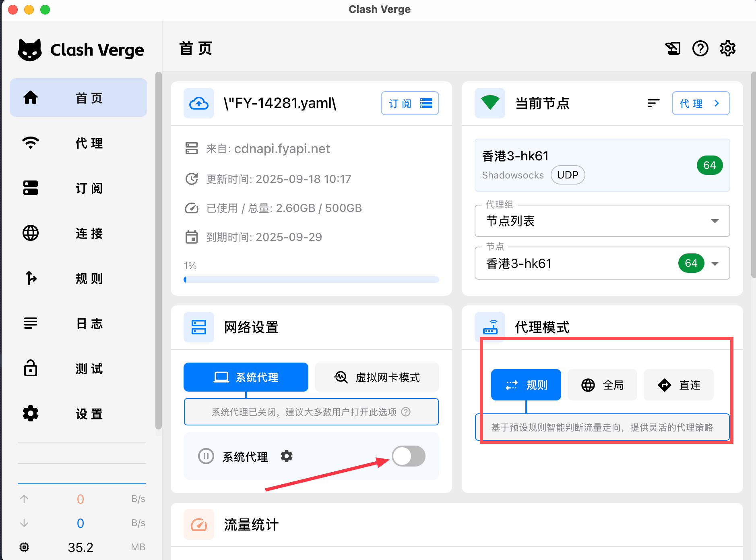The image size is (756, 560).
Task: Click the refresh icon beside 更新时间
Action: 192,179
